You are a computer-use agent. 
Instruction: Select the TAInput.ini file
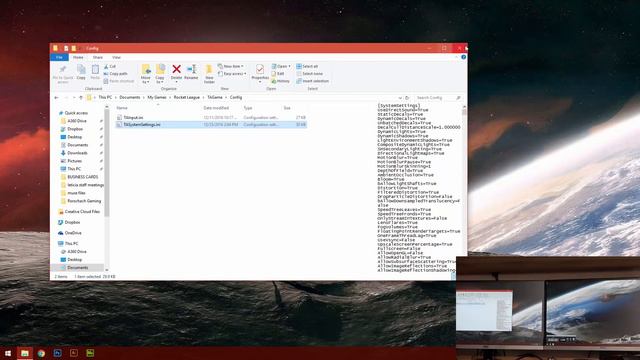[x=133, y=118]
